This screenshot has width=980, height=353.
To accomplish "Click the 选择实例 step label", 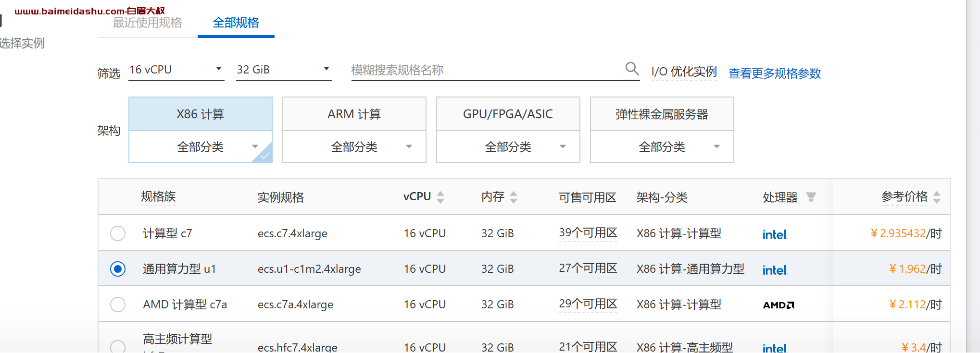I will [x=22, y=43].
